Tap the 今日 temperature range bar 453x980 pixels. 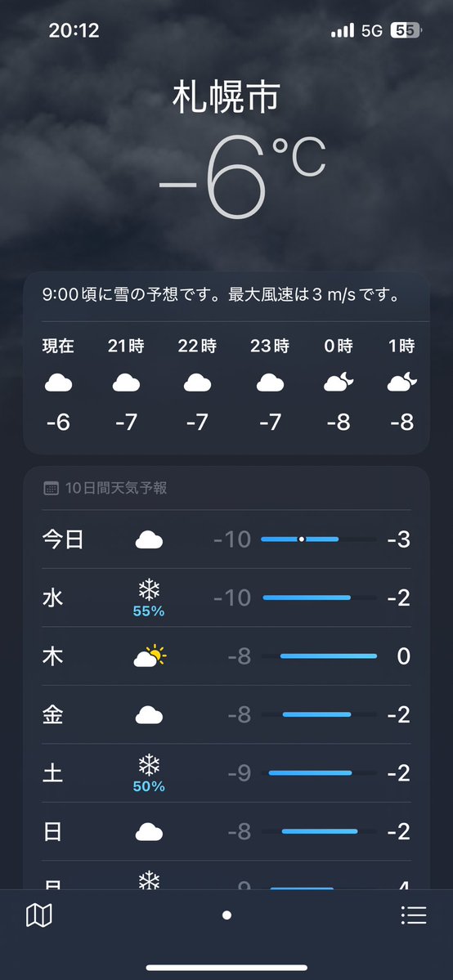coord(319,539)
